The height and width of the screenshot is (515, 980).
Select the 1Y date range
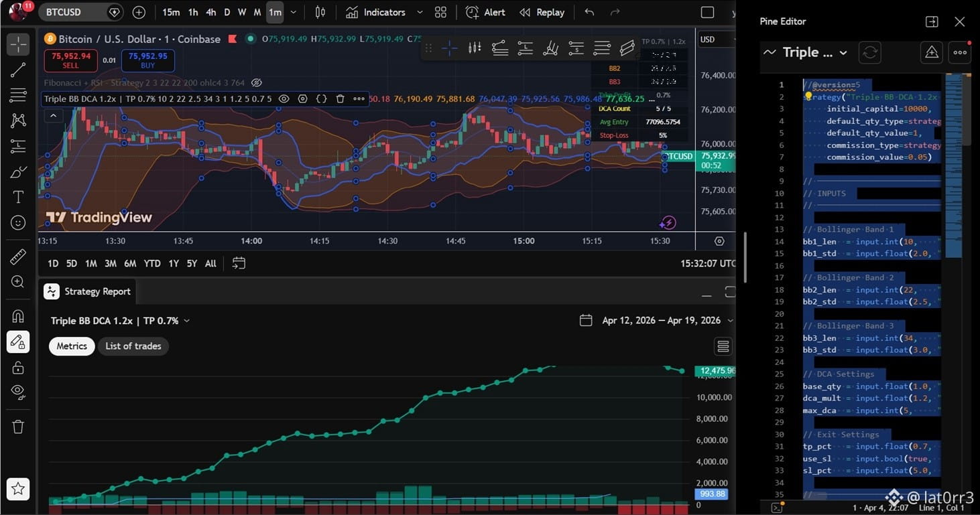[x=174, y=264]
